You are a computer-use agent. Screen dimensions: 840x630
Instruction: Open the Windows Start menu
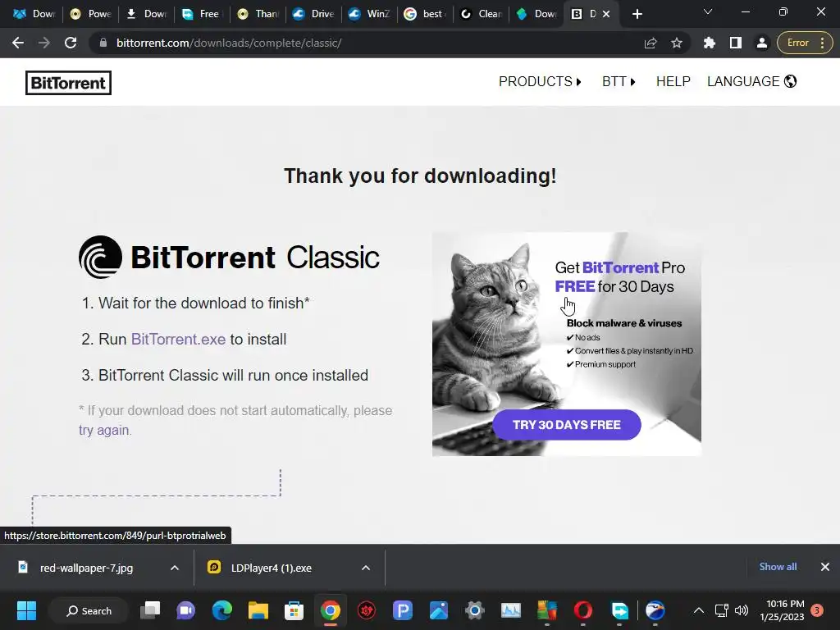click(26, 610)
